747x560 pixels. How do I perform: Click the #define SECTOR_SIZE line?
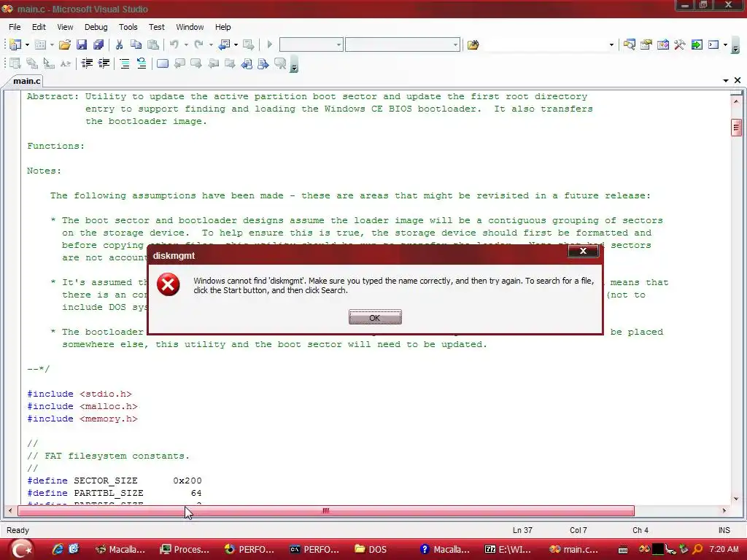tap(115, 481)
